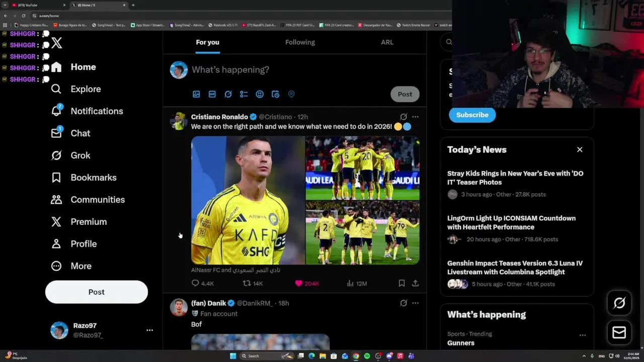The height and width of the screenshot is (362, 644).
Task: Open the Cristiano Ronaldo profile name link
Action: (219, 117)
